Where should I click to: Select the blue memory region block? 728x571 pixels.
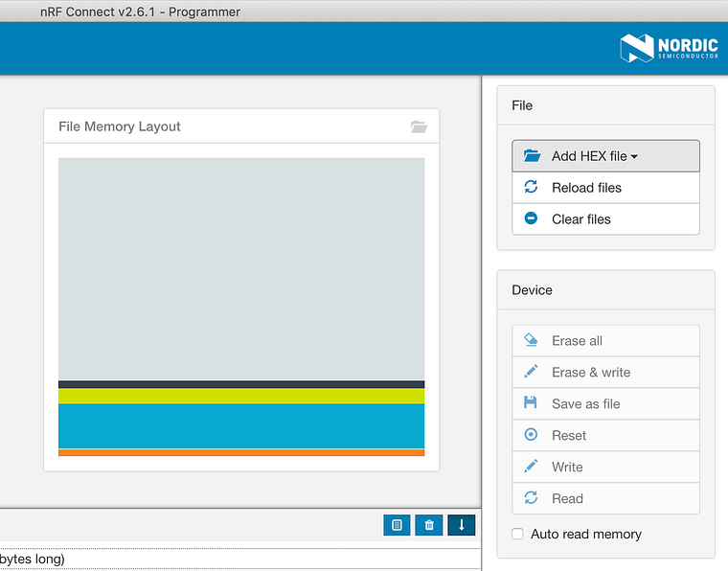tap(241, 425)
